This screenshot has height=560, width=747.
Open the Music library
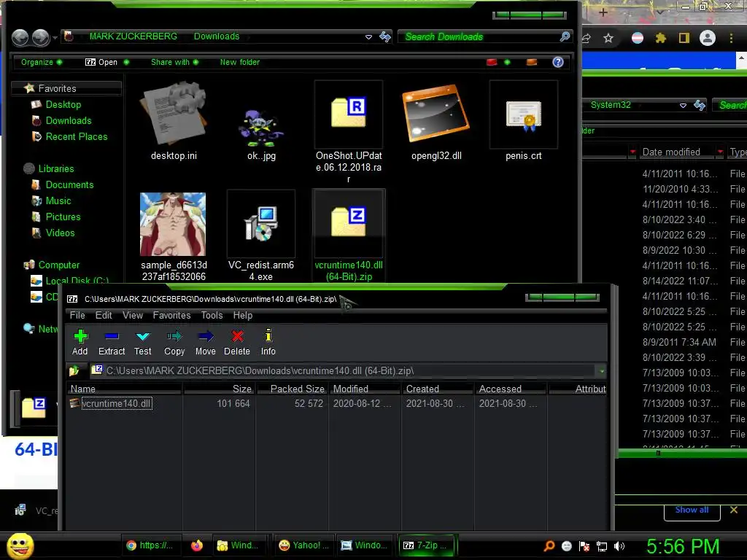(x=58, y=201)
